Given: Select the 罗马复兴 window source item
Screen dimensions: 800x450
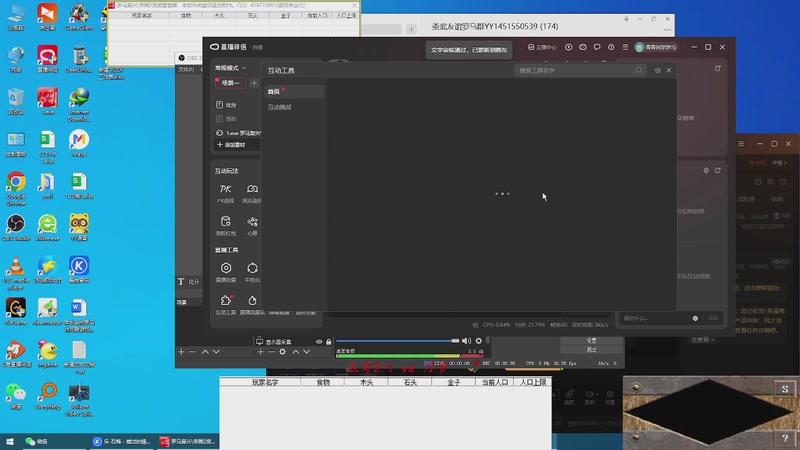Looking at the screenshot, I should coord(237,133).
